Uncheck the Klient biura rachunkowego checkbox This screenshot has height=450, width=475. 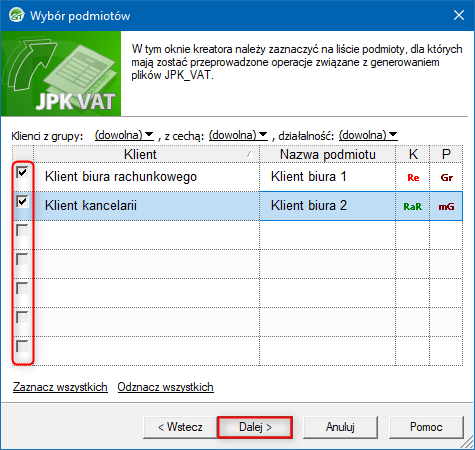(x=22, y=173)
